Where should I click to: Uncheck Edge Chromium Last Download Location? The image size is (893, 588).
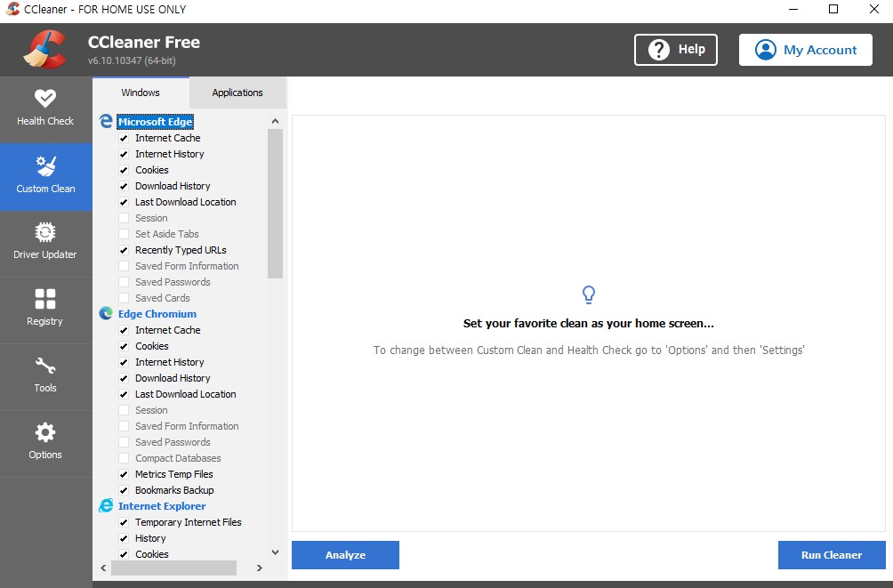click(x=124, y=394)
